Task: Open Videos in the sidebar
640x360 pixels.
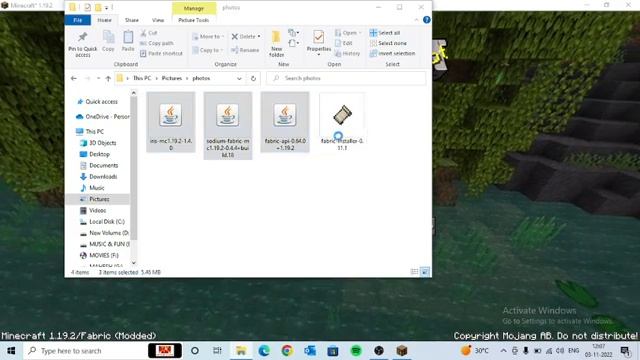Action: [x=93, y=210]
